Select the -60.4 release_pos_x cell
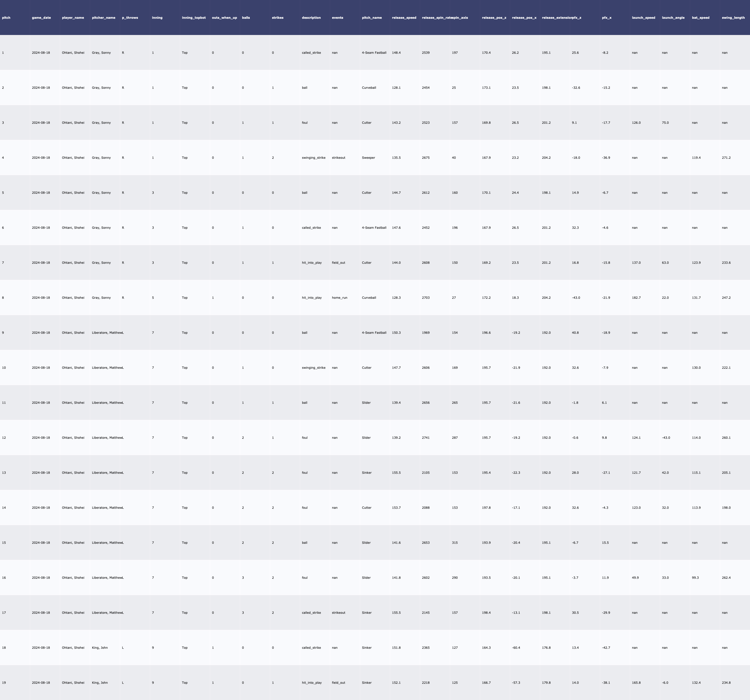 coord(516,647)
